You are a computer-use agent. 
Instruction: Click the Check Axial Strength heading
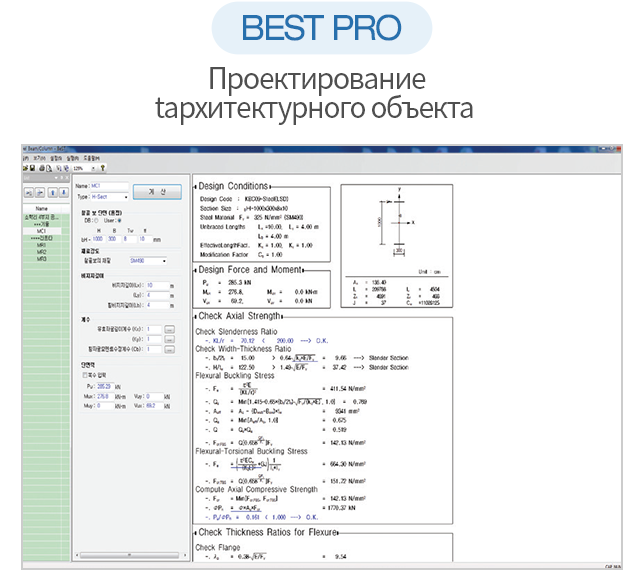tap(239, 316)
